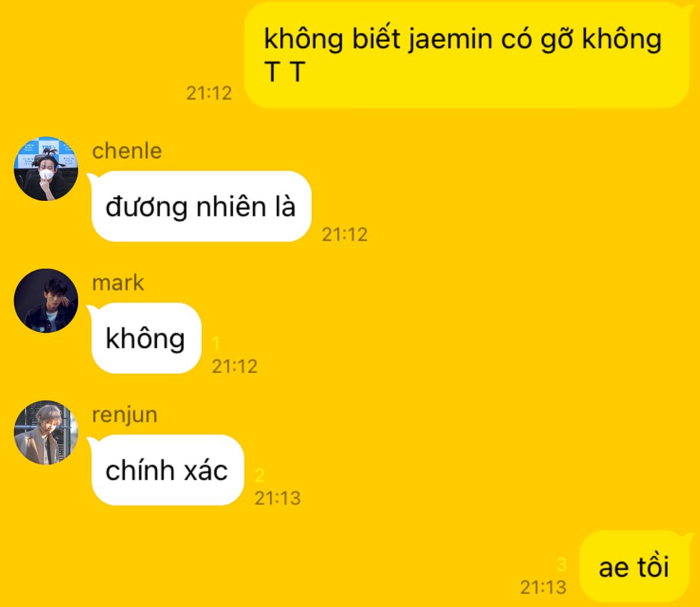Tap the sender name mark

118,283
